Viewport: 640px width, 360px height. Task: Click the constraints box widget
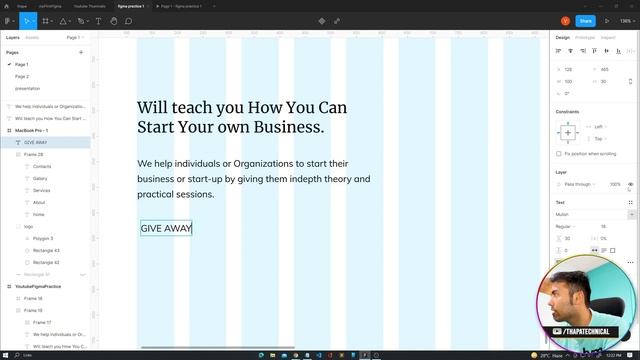pos(568,133)
